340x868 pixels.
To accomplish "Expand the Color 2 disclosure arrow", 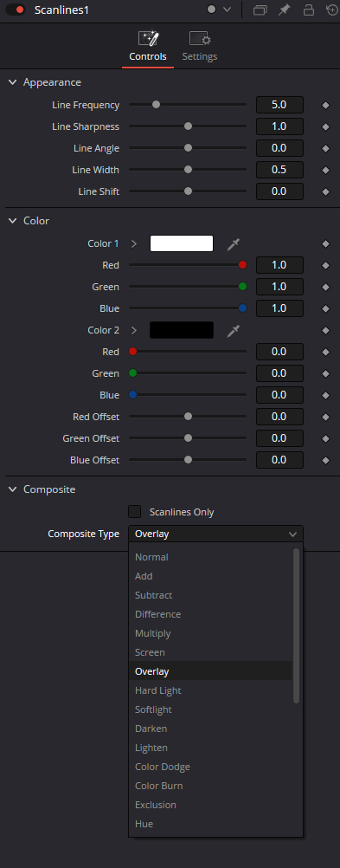I will click(134, 331).
